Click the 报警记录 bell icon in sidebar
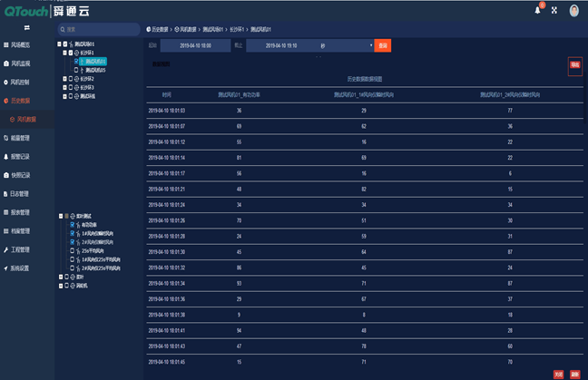The image size is (588, 380). (x=6, y=156)
